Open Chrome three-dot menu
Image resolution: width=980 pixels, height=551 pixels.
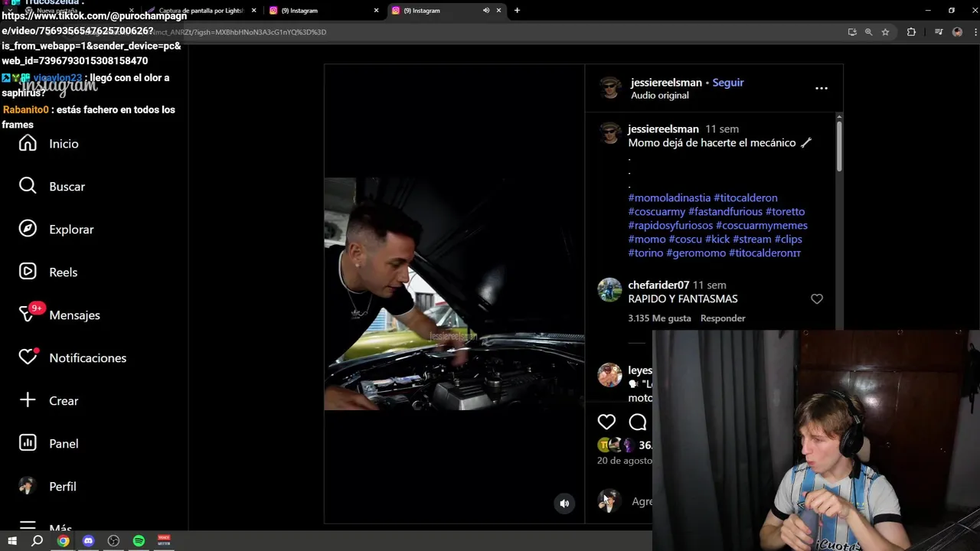click(975, 32)
